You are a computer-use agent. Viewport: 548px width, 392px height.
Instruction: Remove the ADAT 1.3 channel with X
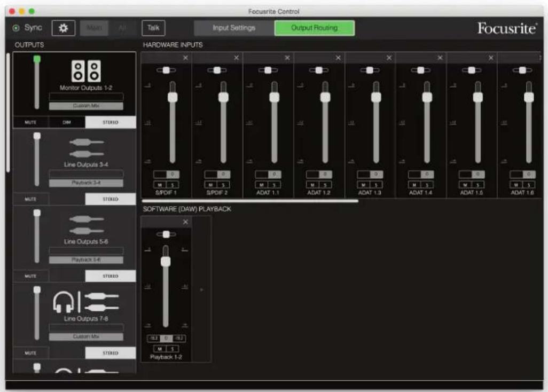389,58
